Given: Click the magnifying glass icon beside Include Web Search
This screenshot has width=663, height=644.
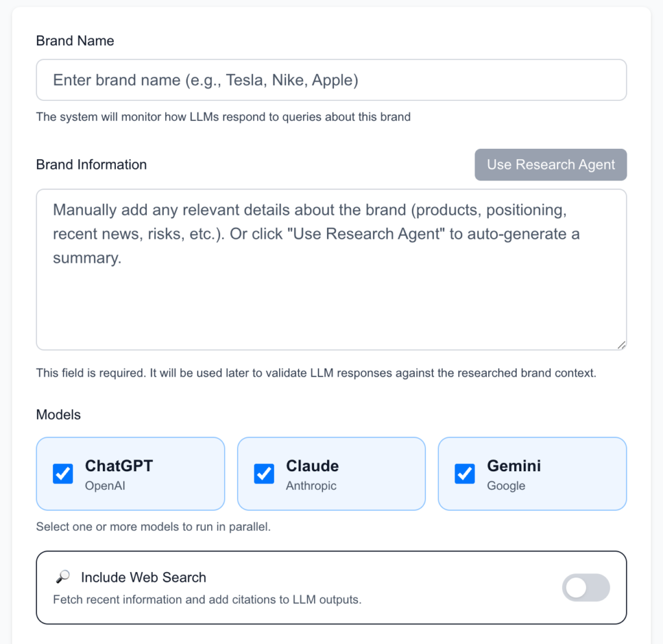Looking at the screenshot, I should 63,577.
